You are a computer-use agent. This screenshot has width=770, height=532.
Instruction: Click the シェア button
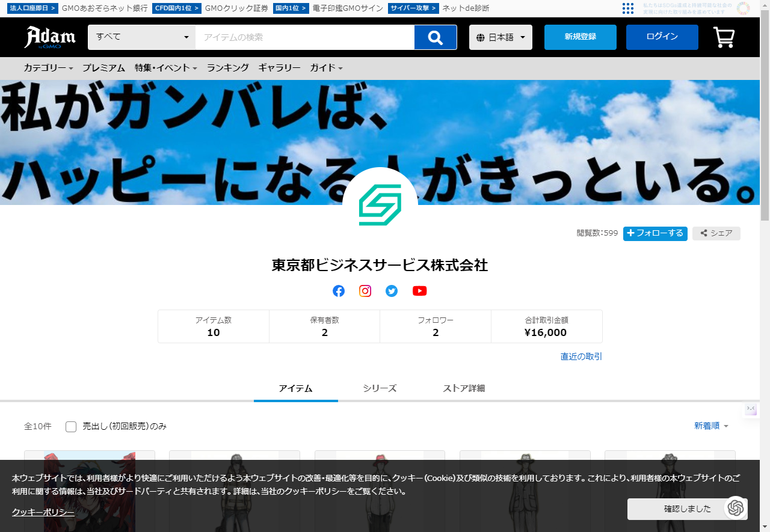tap(716, 233)
